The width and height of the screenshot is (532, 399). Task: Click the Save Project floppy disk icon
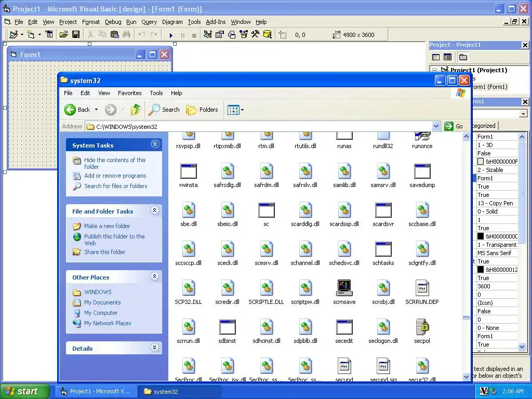[76, 34]
